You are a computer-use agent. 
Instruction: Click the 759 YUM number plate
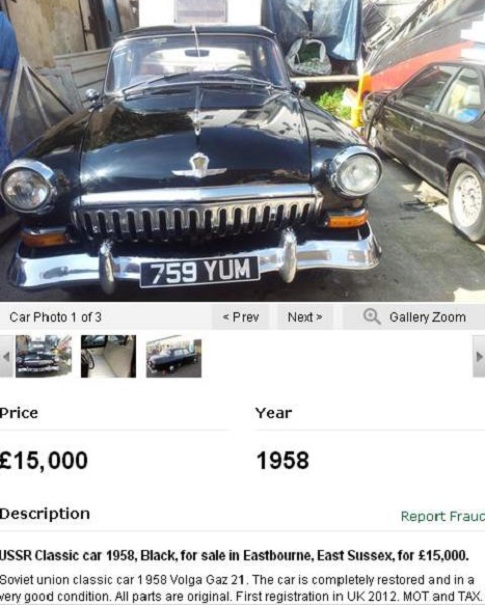(199, 272)
